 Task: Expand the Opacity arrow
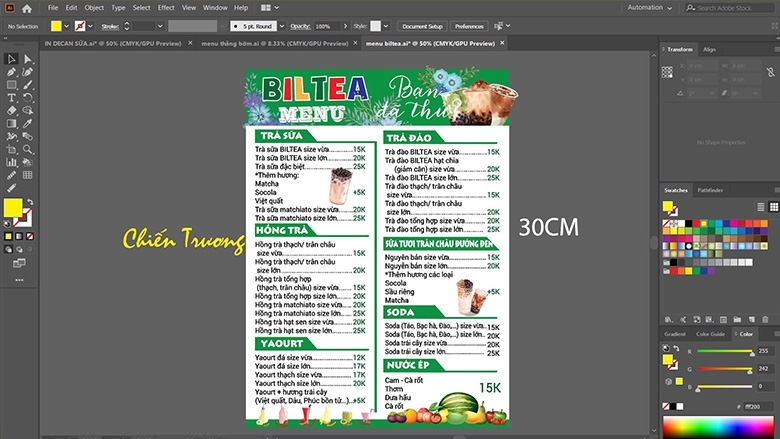345,26
